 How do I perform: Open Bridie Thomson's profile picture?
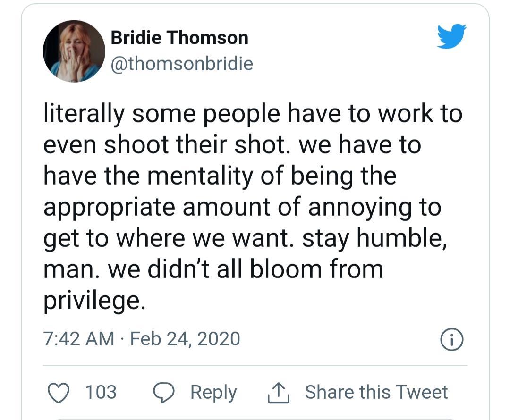(x=74, y=51)
